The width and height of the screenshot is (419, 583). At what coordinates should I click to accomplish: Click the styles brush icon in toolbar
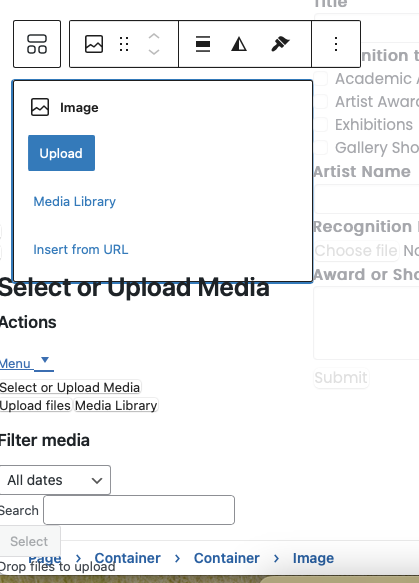(280, 44)
